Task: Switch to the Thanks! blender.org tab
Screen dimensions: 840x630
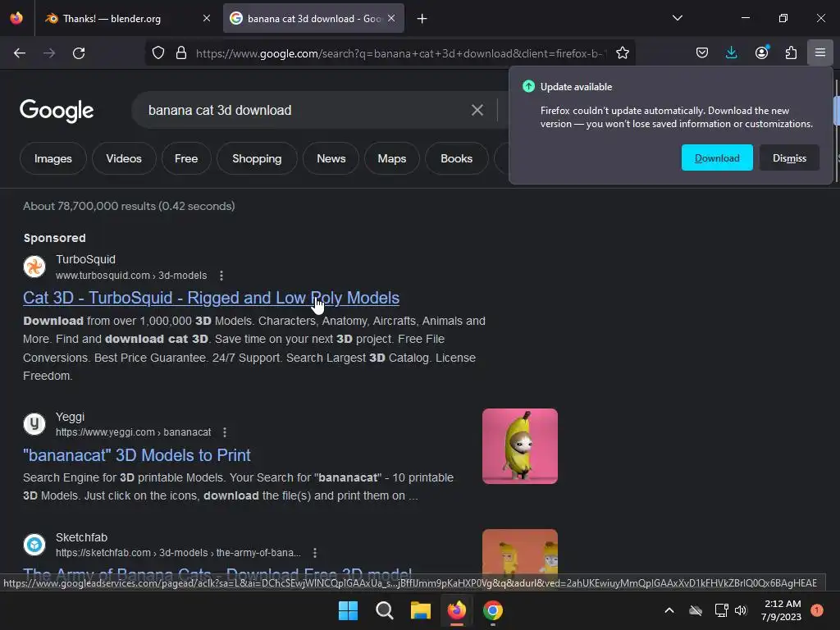Action: tap(127, 18)
